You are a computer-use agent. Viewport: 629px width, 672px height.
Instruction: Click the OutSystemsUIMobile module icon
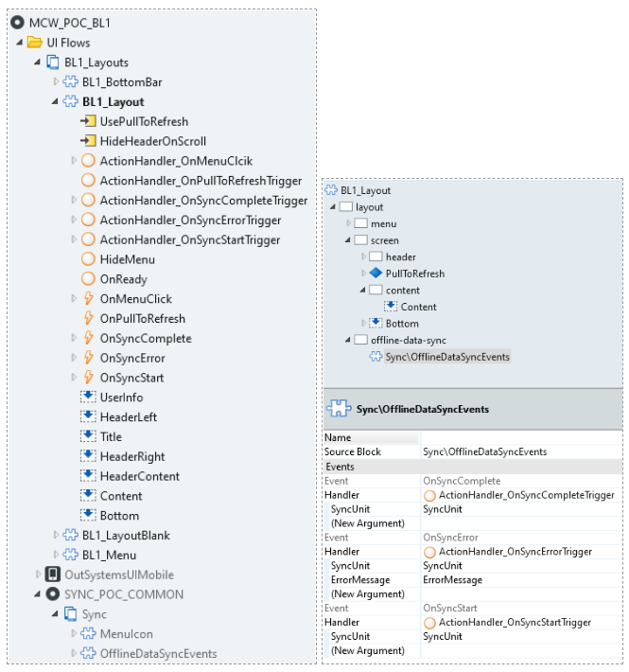pyautogui.click(x=53, y=575)
